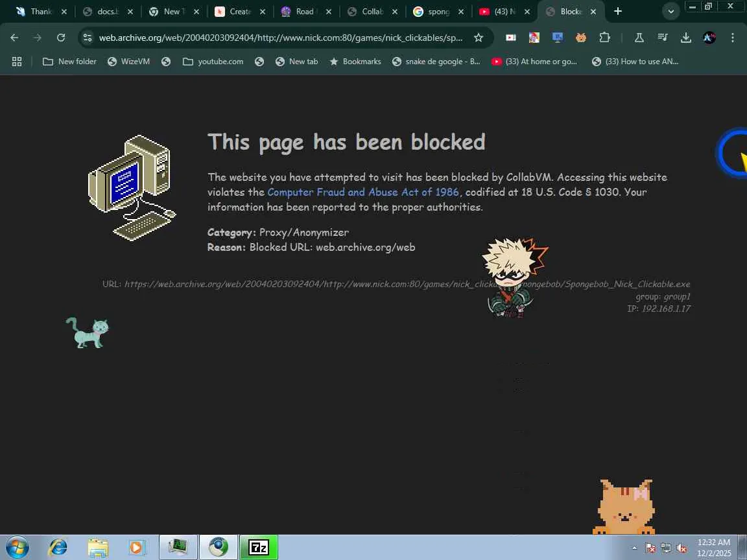Image resolution: width=747 pixels, height=560 pixels.
Task: Click the cat face extension icon
Action: coord(581,38)
